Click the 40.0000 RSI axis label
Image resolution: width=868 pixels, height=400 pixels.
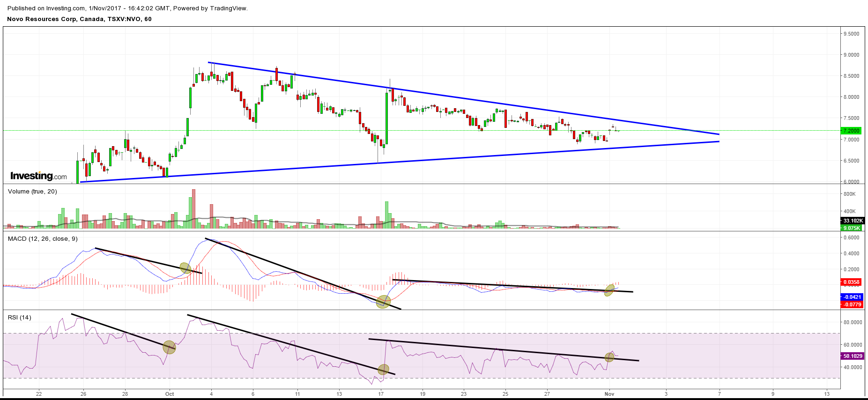tap(853, 367)
